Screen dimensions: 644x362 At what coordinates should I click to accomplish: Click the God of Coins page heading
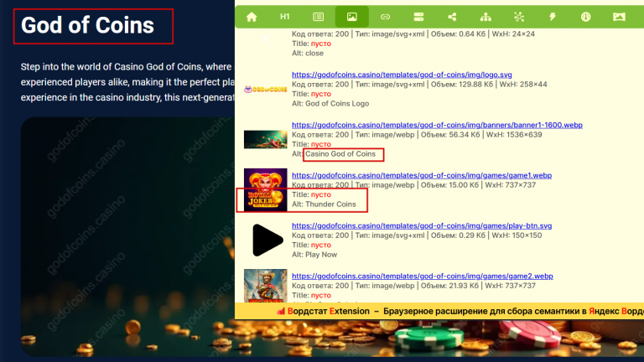[x=87, y=25]
